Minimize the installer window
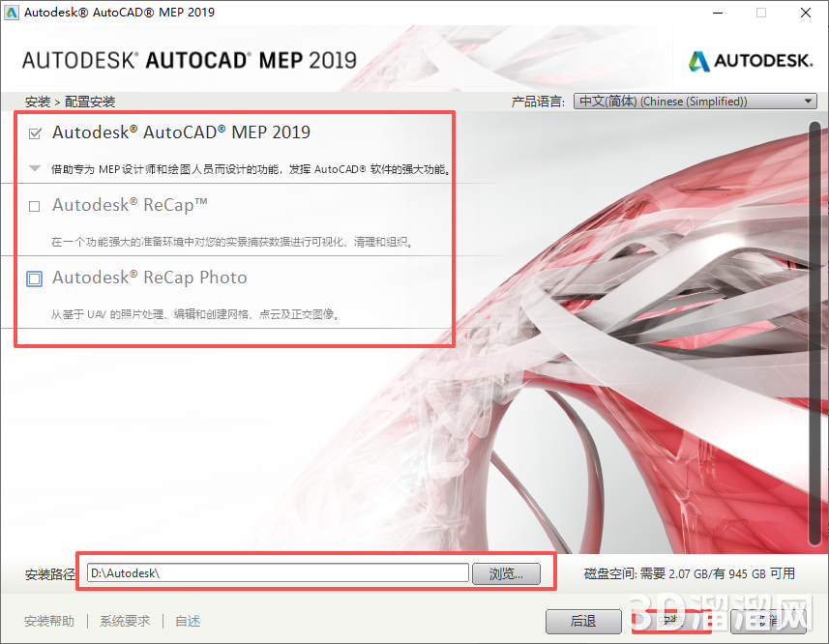 pos(718,13)
